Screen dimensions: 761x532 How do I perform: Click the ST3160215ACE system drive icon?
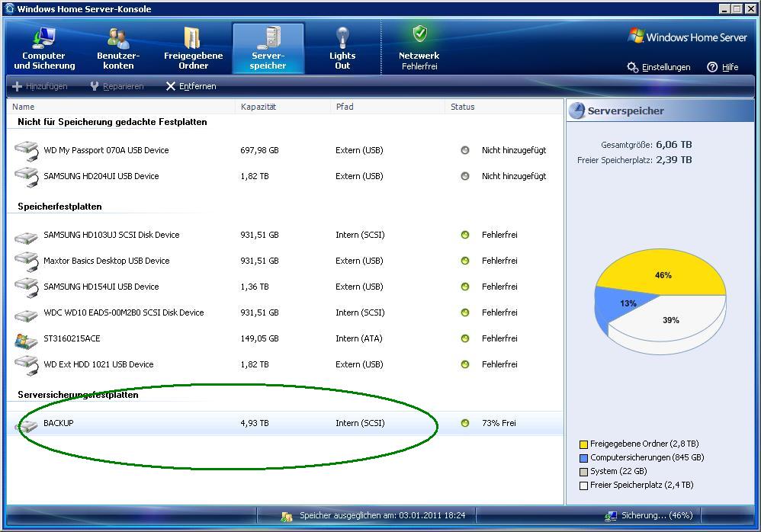tap(26, 341)
